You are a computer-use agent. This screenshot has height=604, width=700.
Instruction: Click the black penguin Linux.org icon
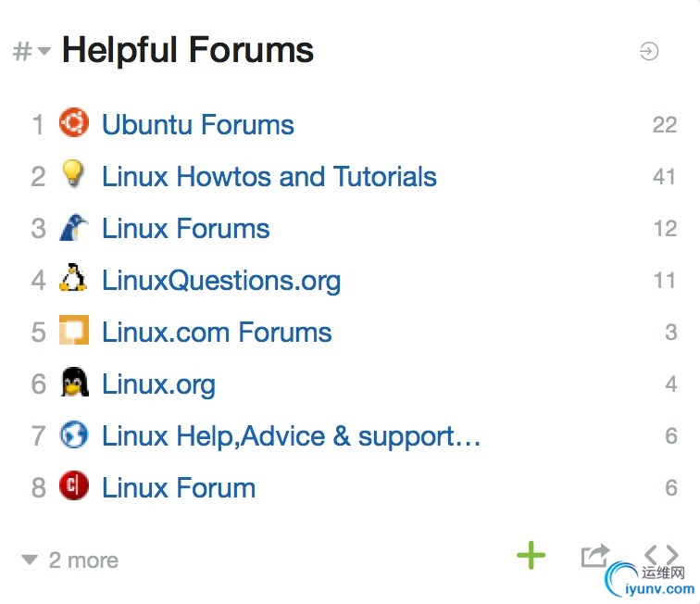click(73, 383)
